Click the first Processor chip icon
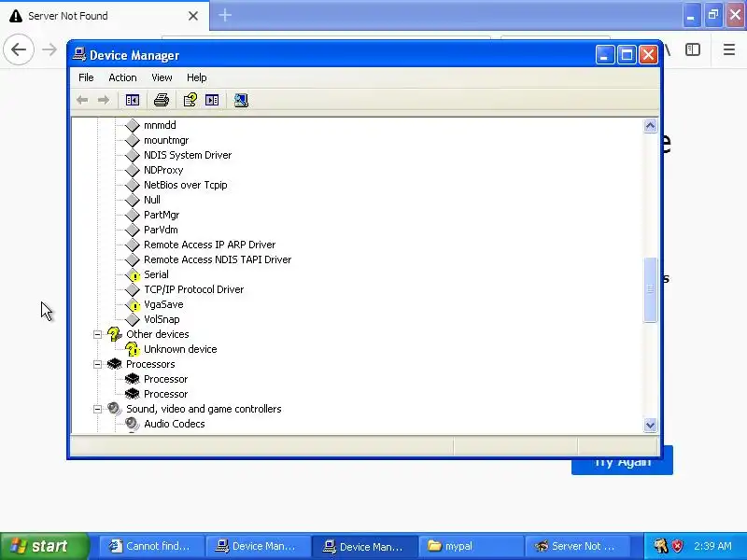This screenshot has width=747, height=560. coord(132,379)
